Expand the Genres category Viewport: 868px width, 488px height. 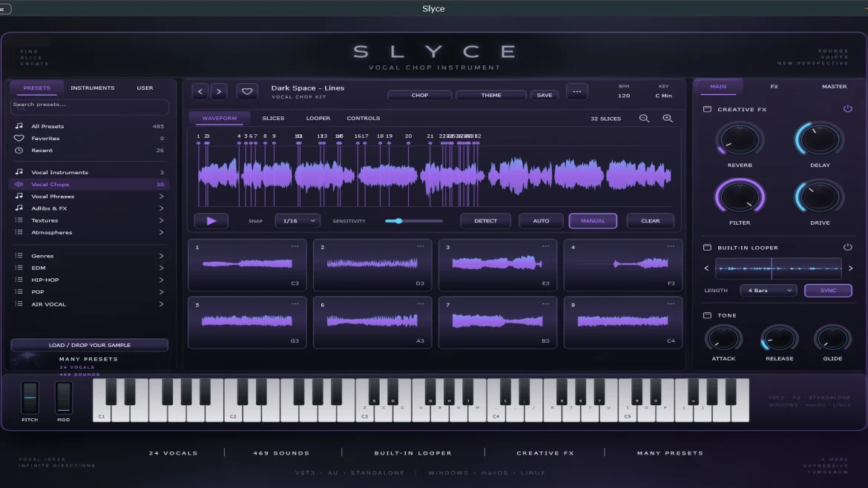[161, 256]
